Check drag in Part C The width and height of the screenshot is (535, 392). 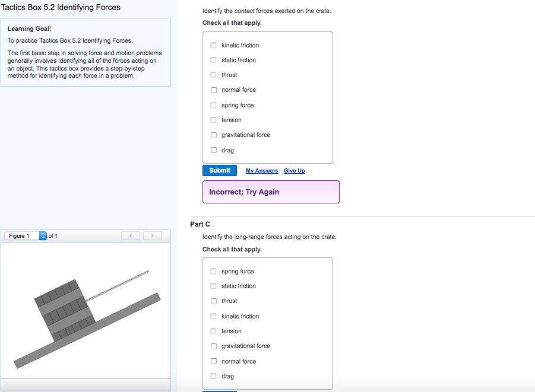[x=213, y=375]
